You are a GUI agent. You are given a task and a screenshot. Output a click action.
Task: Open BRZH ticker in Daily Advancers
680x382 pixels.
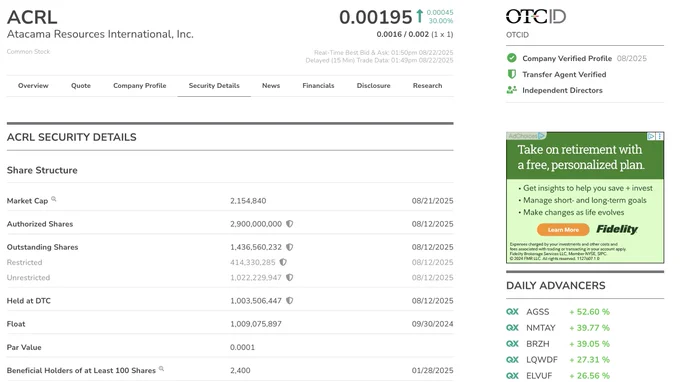coord(538,344)
